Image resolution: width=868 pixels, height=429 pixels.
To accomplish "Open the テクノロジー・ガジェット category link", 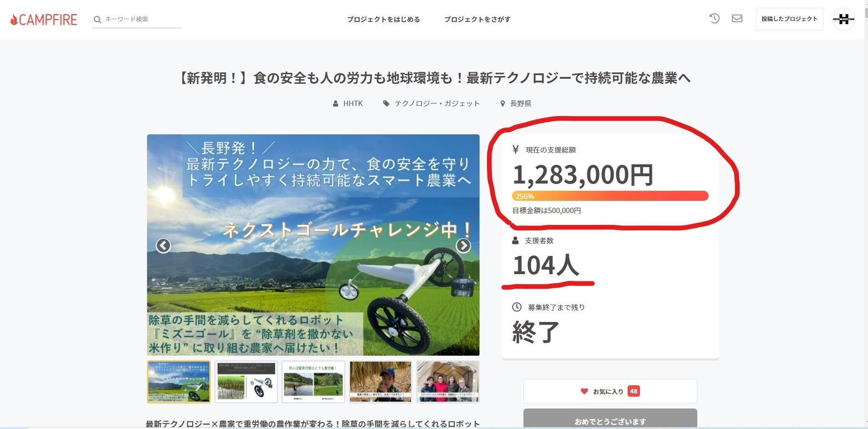I will point(437,104).
